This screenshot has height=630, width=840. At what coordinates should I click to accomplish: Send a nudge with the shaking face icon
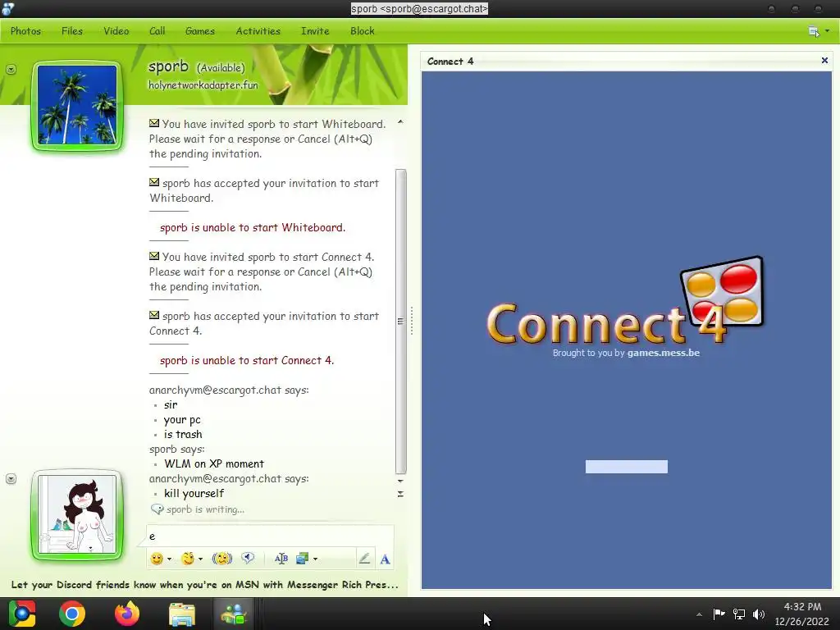[221, 559]
